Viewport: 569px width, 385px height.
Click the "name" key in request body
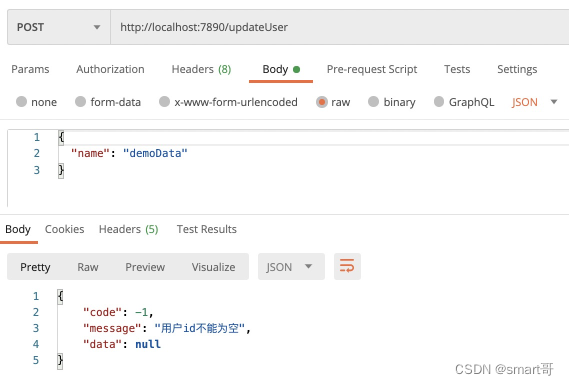[90, 153]
